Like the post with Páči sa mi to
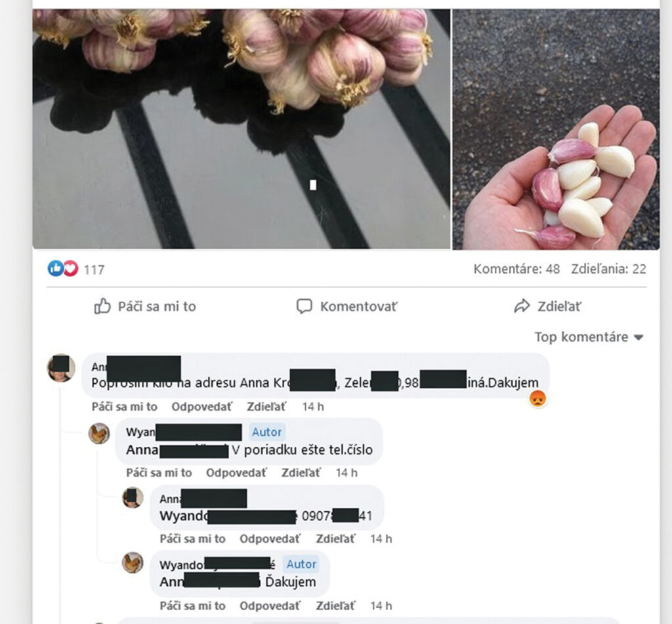Screen dimensions: 672x624 (x=145, y=306)
